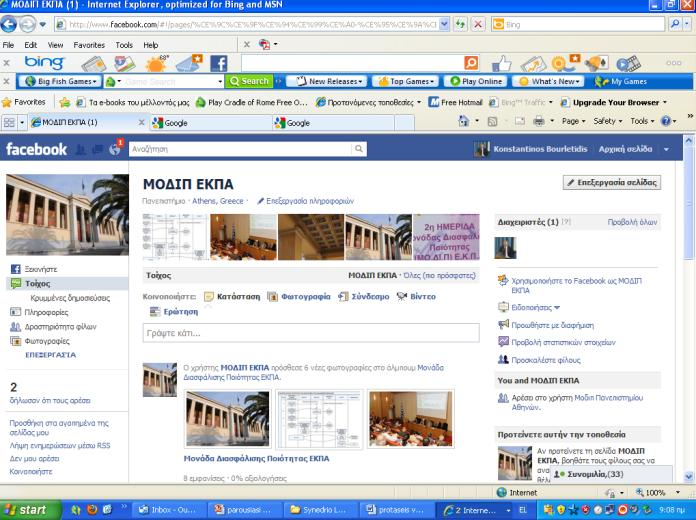Expand Ειδοποιήσεις dropdown in admin panel
Image resolution: width=696 pixels, height=520 pixels.
pyautogui.click(x=535, y=307)
